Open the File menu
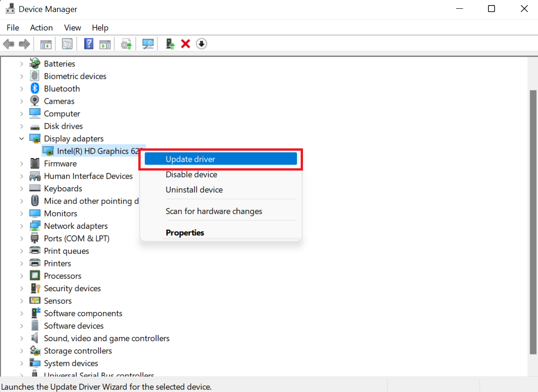Image resolution: width=538 pixels, height=392 pixels. tap(12, 27)
